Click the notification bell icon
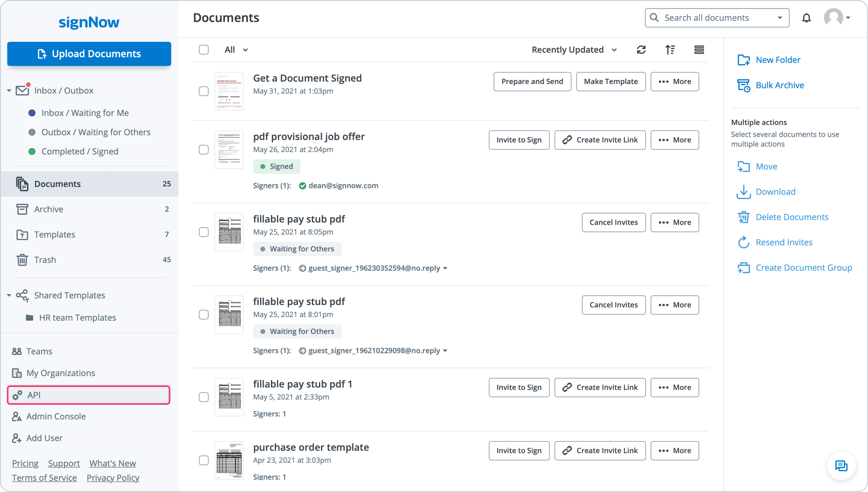Screen dimensions: 868x492 tap(806, 18)
